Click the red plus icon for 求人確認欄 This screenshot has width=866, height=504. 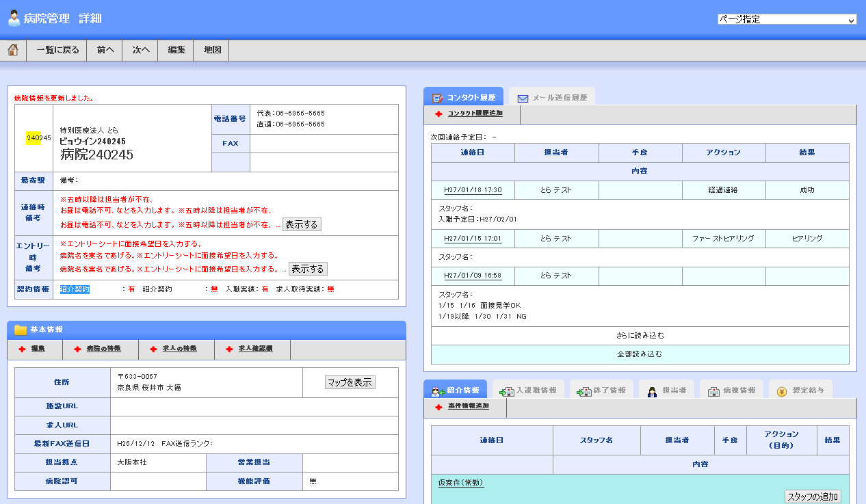[x=229, y=349]
